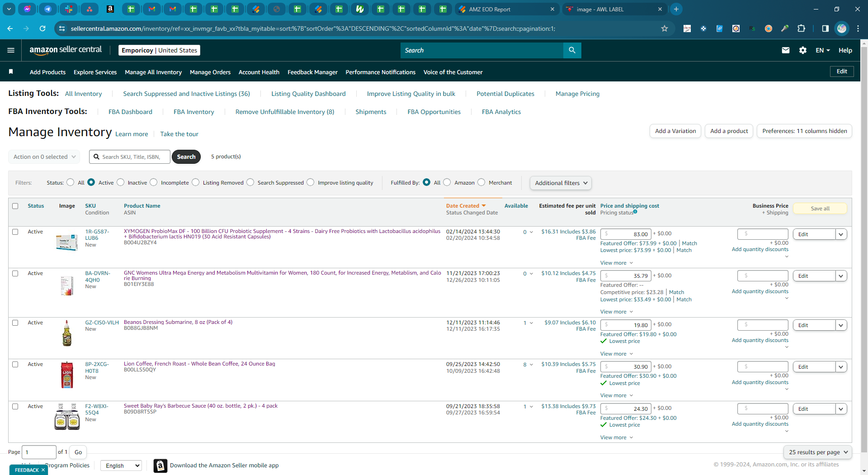Screen dimensions: 868x475
Task: Open the Chrome three-dot menu
Action: pyautogui.click(x=858, y=28)
